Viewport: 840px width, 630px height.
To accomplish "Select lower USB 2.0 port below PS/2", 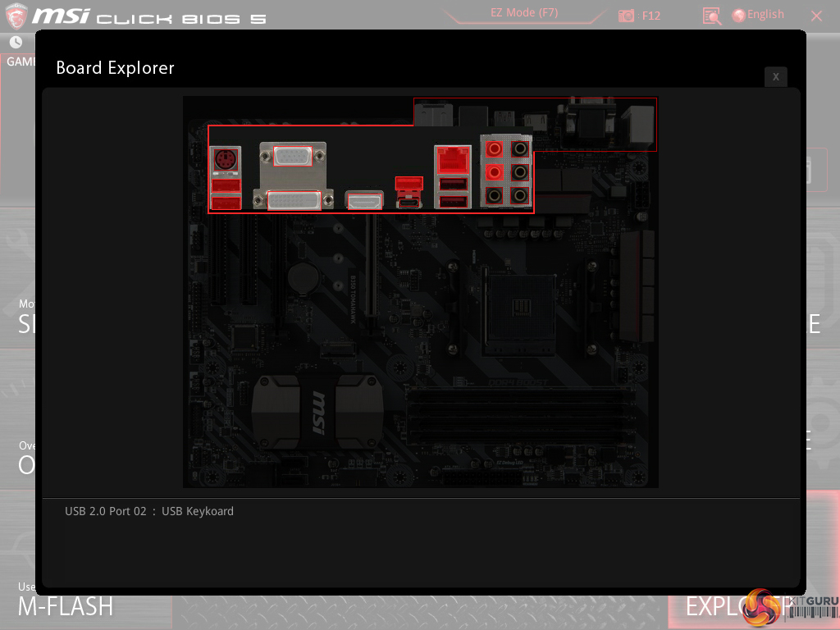I will [226, 203].
